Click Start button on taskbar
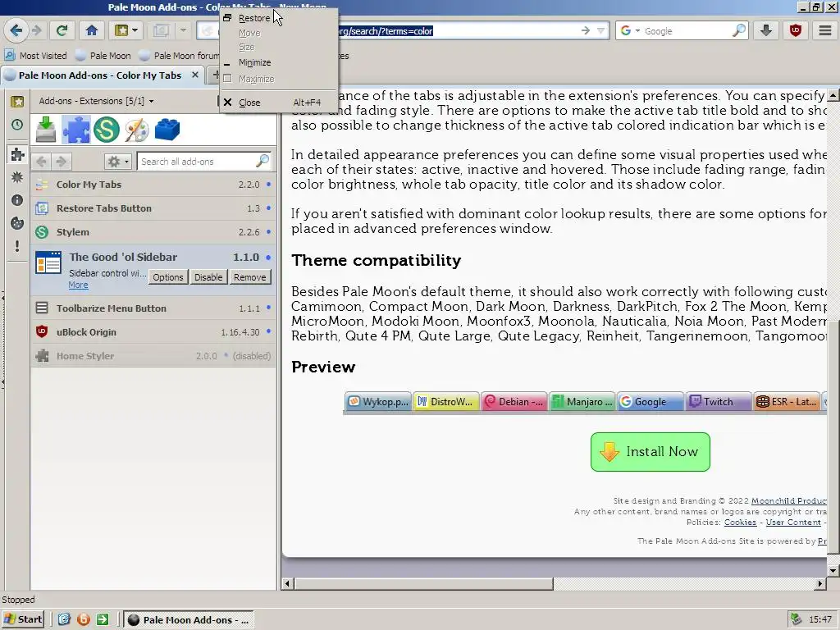Image resolution: width=840 pixels, height=630 pixels. 22,619
